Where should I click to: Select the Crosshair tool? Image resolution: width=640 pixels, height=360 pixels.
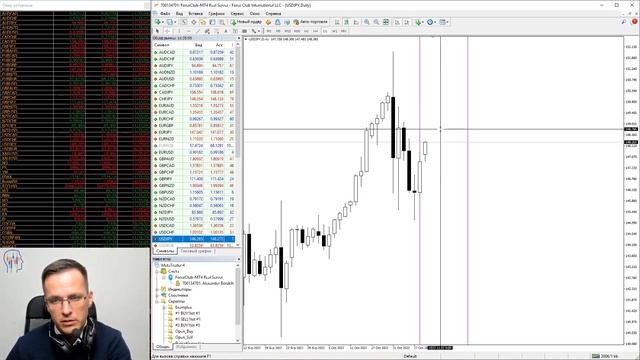pyautogui.click(x=167, y=31)
